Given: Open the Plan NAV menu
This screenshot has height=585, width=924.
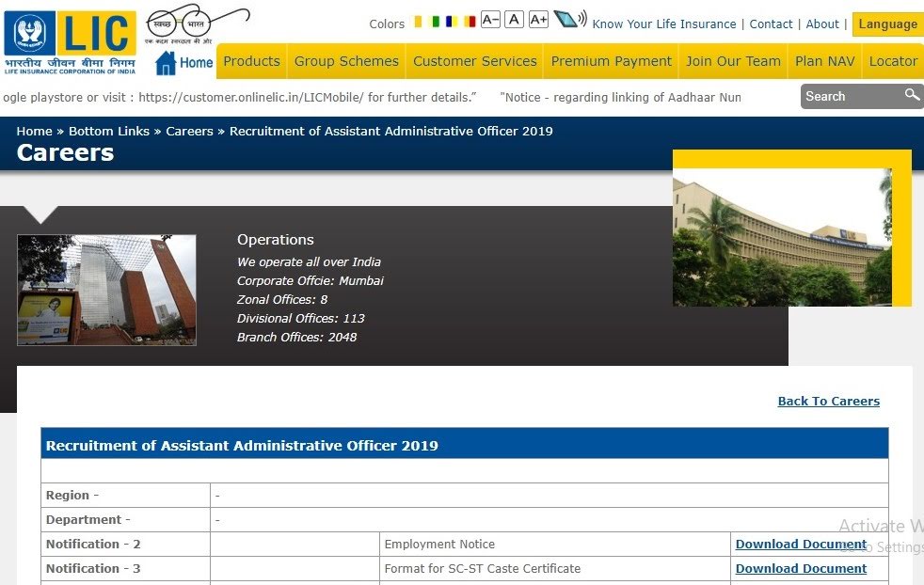Looking at the screenshot, I should point(824,61).
